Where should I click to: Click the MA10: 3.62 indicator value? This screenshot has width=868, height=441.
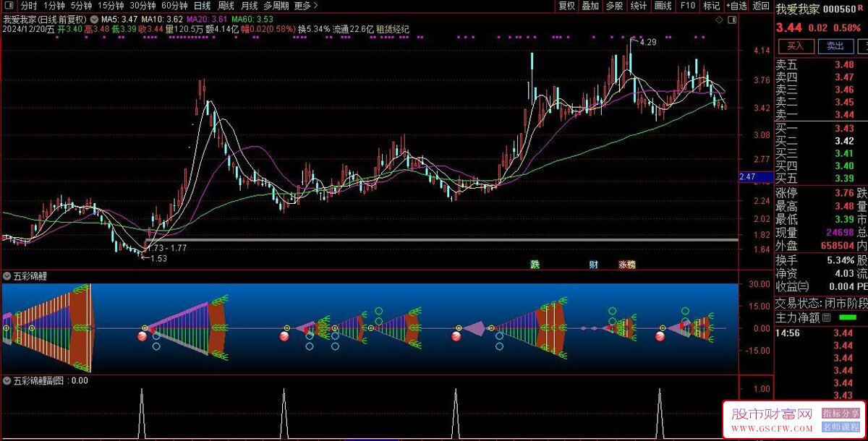(x=162, y=18)
